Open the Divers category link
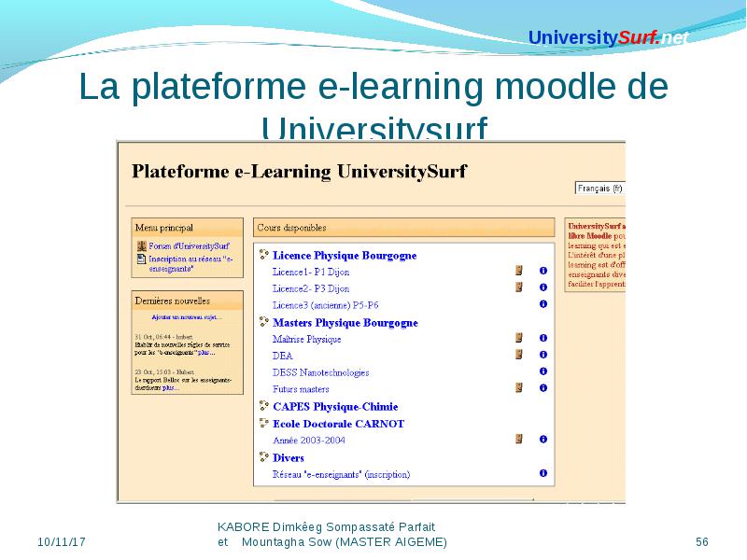 tap(289, 458)
